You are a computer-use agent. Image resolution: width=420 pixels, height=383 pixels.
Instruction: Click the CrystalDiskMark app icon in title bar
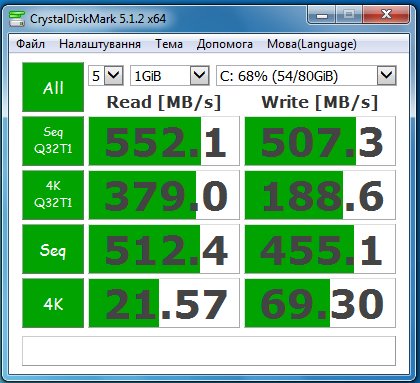point(17,19)
